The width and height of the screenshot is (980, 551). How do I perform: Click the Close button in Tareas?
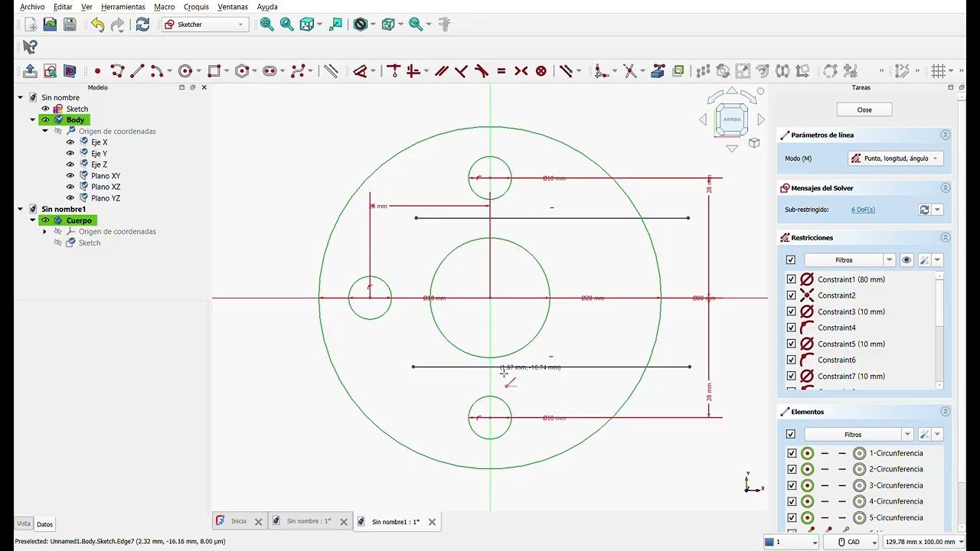864,110
